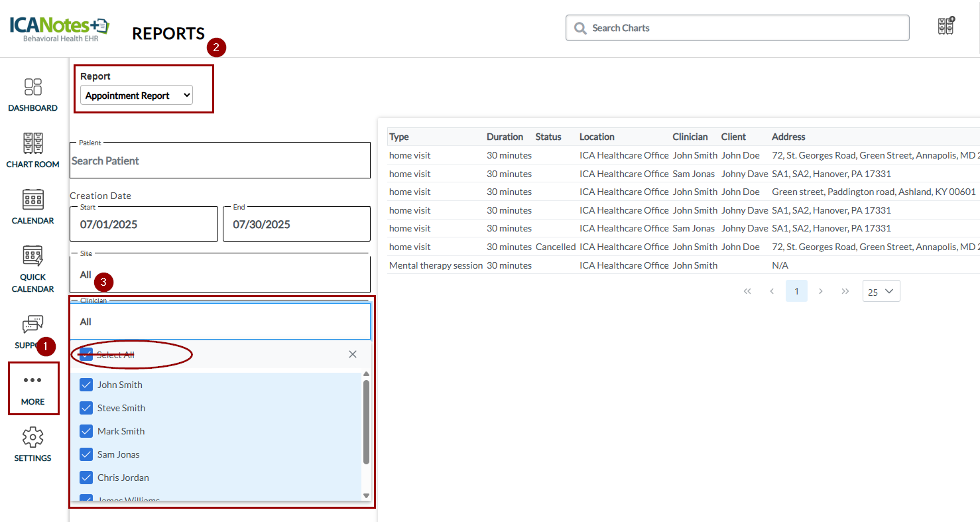Click home visit in the Cancelled row
The height and width of the screenshot is (522, 980).
tap(410, 247)
